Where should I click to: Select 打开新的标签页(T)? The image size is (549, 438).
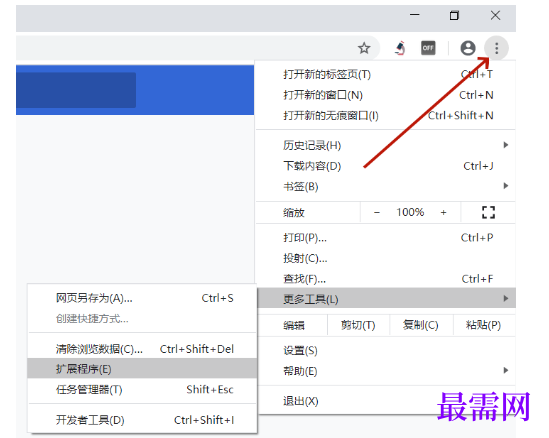coord(385,75)
